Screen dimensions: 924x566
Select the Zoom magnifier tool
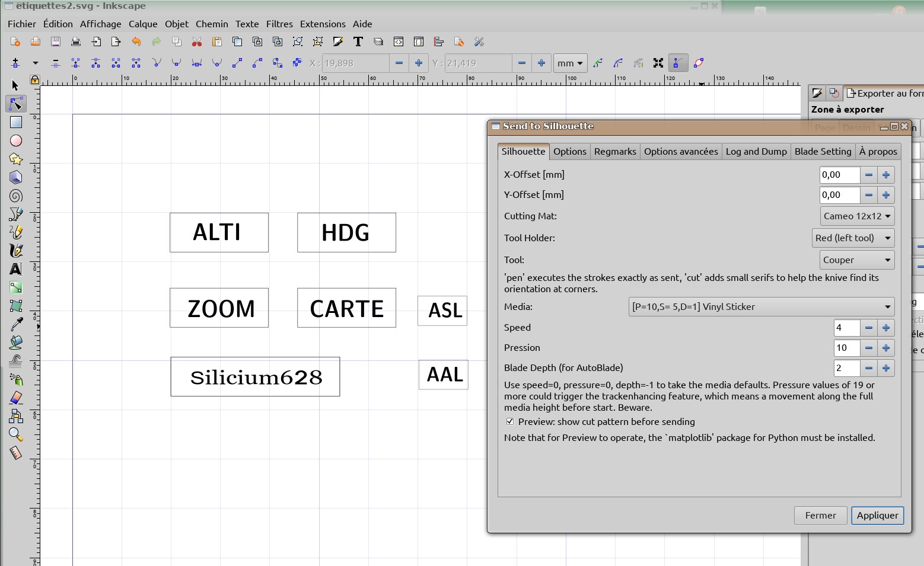point(15,434)
